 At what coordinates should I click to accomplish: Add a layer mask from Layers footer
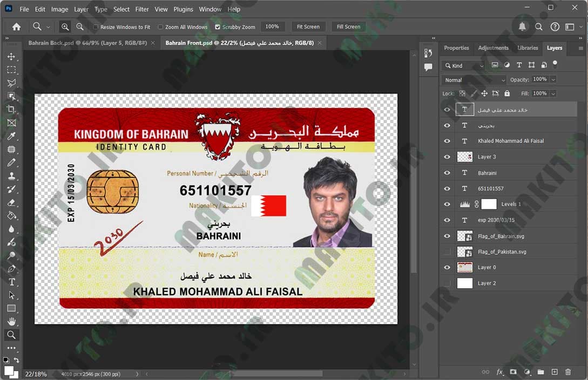pyautogui.click(x=513, y=372)
